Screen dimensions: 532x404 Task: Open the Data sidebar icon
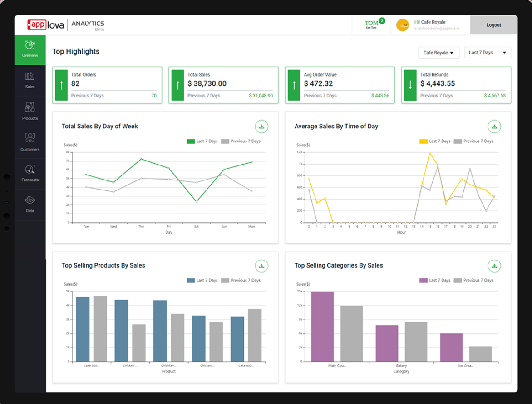click(x=30, y=204)
